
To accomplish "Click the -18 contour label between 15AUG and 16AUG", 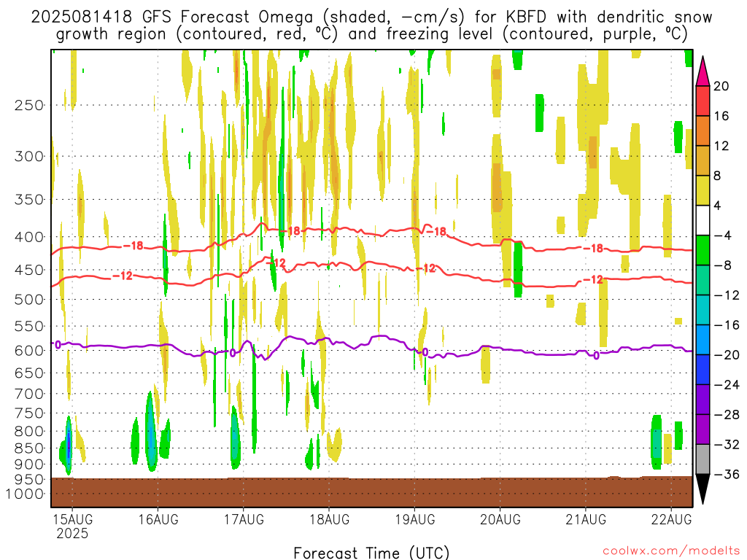I will (133, 246).
